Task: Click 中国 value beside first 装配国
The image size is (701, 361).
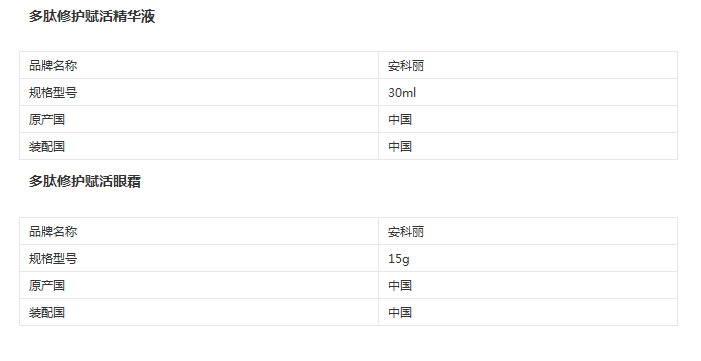Action: pos(400,146)
